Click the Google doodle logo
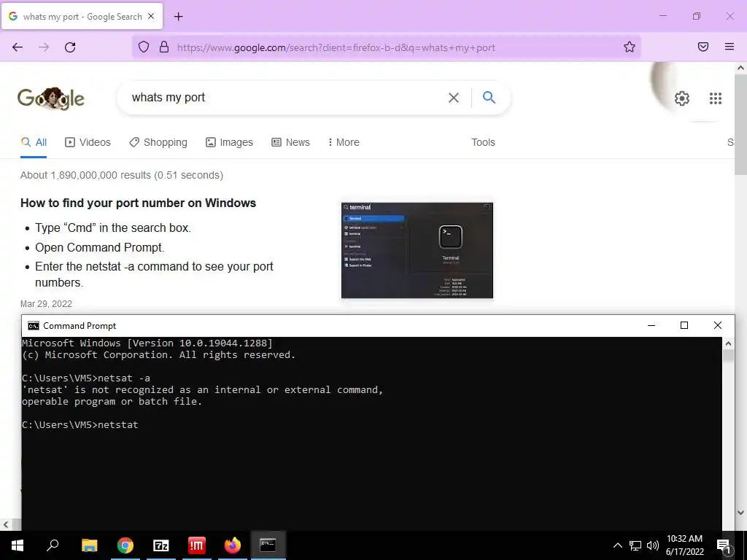The image size is (747, 560). tap(51, 98)
